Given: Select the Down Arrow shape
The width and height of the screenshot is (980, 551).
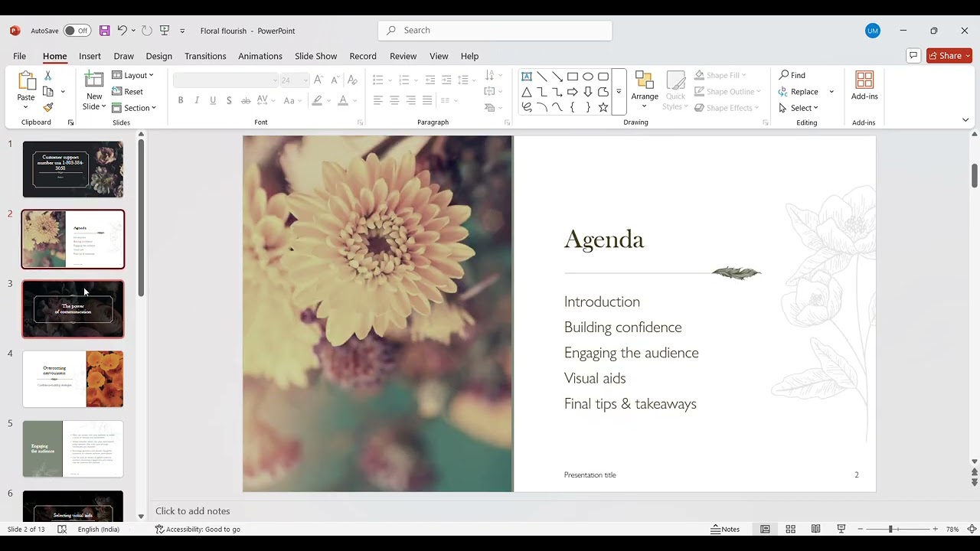Looking at the screenshot, I should [588, 92].
